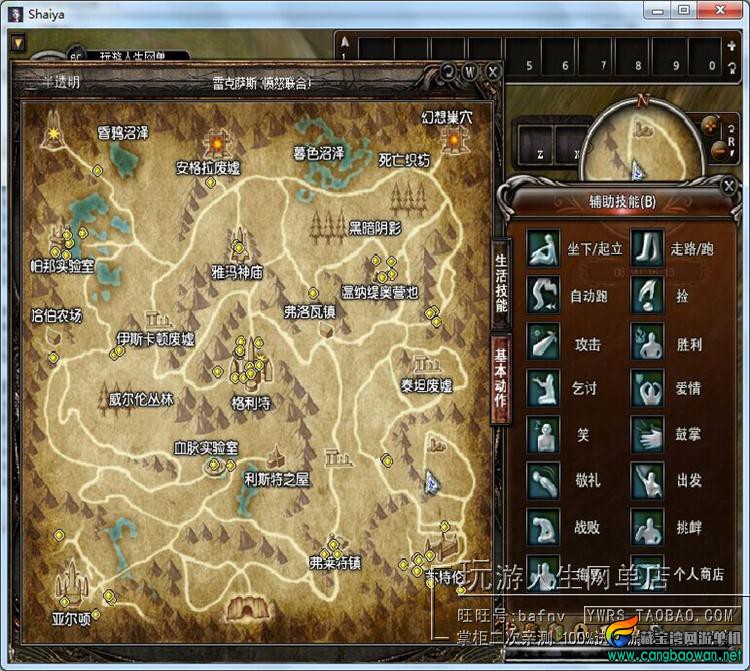Click the skill bar page-up arrow
Screen dimensions: 750x671
pyautogui.click(x=345, y=42)
